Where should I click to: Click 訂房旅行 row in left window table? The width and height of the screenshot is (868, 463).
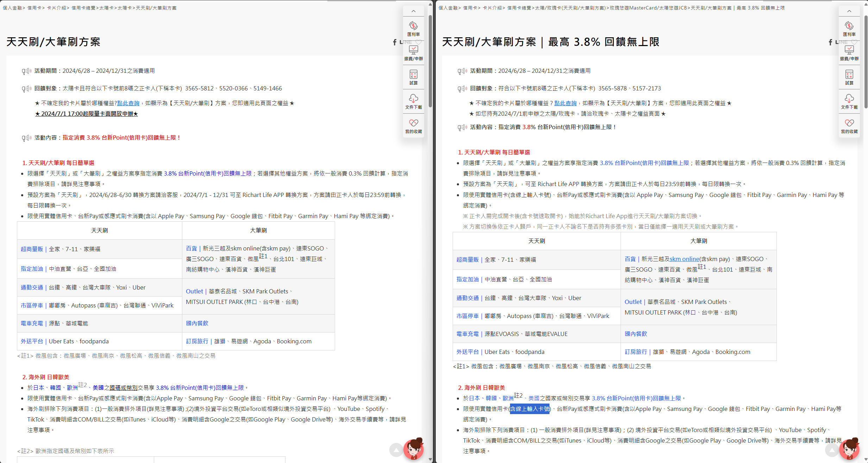click(258, 341)
